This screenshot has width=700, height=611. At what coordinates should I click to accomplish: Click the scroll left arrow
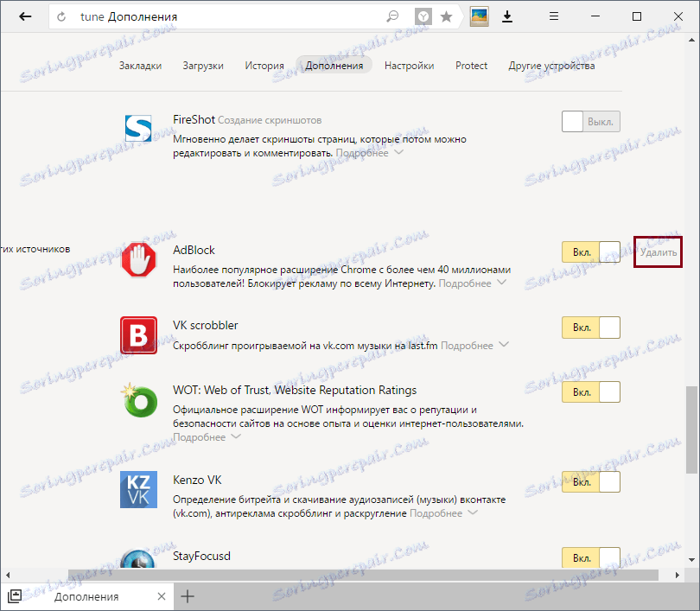[x=8, y=575]
